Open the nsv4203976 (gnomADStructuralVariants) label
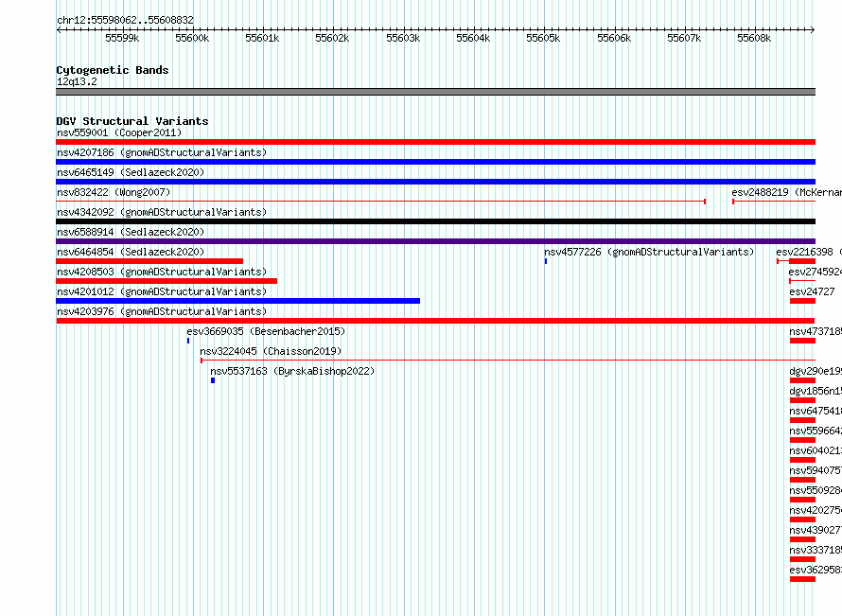This screenshot has width=842, height=616. [162, 311]
